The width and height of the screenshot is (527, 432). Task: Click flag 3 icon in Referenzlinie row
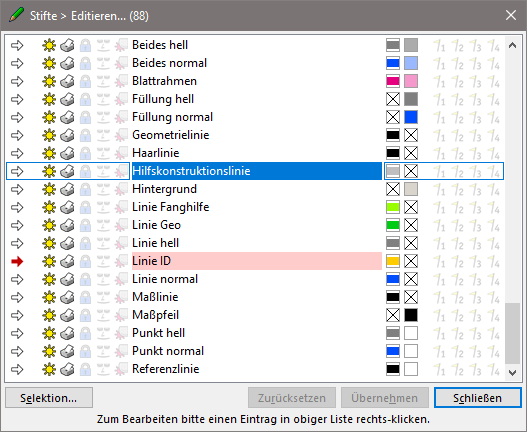pos(475,369)
